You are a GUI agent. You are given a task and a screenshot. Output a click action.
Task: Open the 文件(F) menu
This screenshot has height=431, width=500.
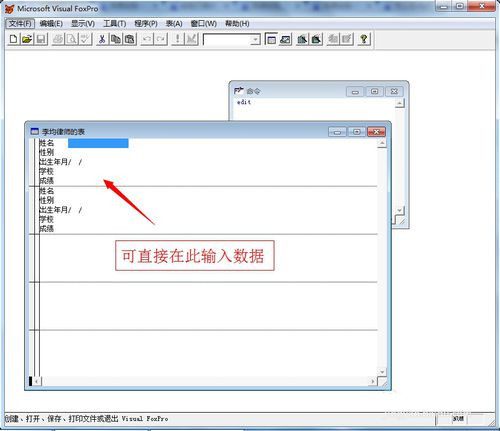[x=20, y=24]
